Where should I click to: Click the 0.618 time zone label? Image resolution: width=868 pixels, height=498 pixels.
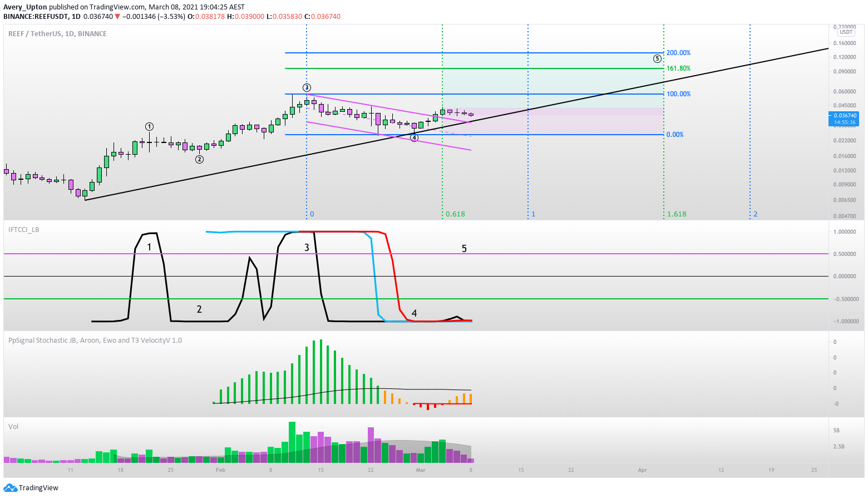(455, 214)
